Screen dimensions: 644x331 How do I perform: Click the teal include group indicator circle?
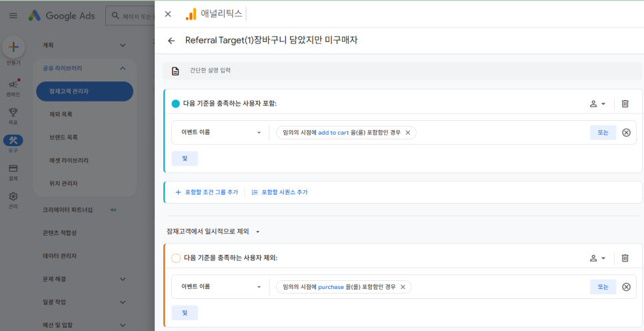tap(175, 103)
